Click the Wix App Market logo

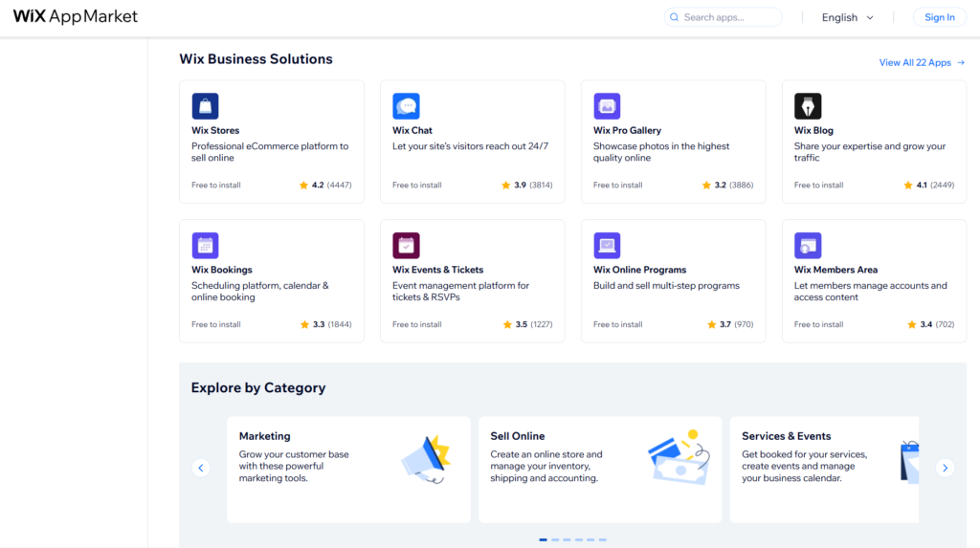click(75, 16)
